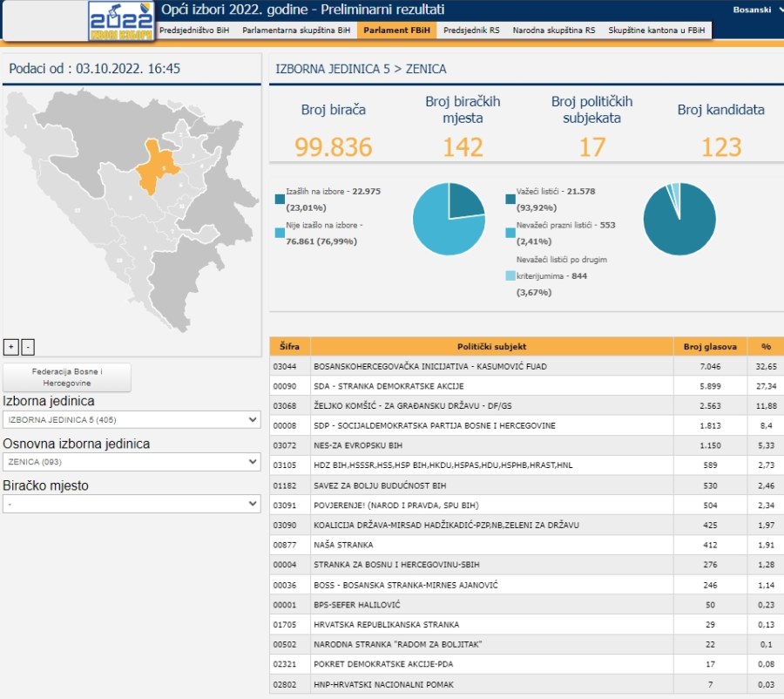The image size is (784, 699).
Task: Go to Skupštine kantona u FBiH tab
Action: pos(658,31)
